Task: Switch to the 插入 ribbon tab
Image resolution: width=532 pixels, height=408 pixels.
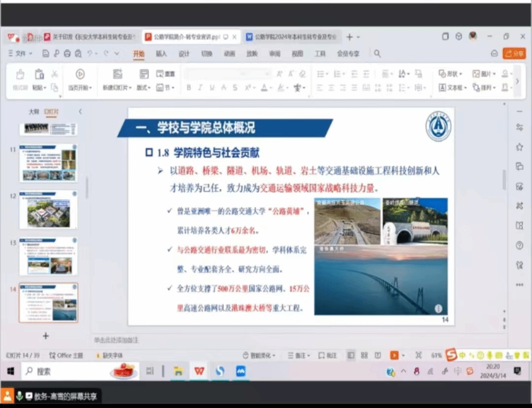Action: click(x=161, y=54)
